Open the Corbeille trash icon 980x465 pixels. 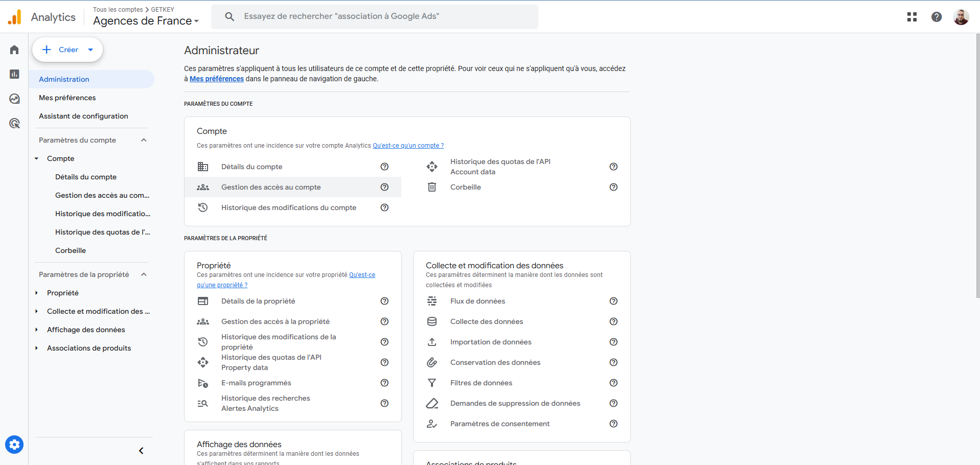(x=432, y=187)
